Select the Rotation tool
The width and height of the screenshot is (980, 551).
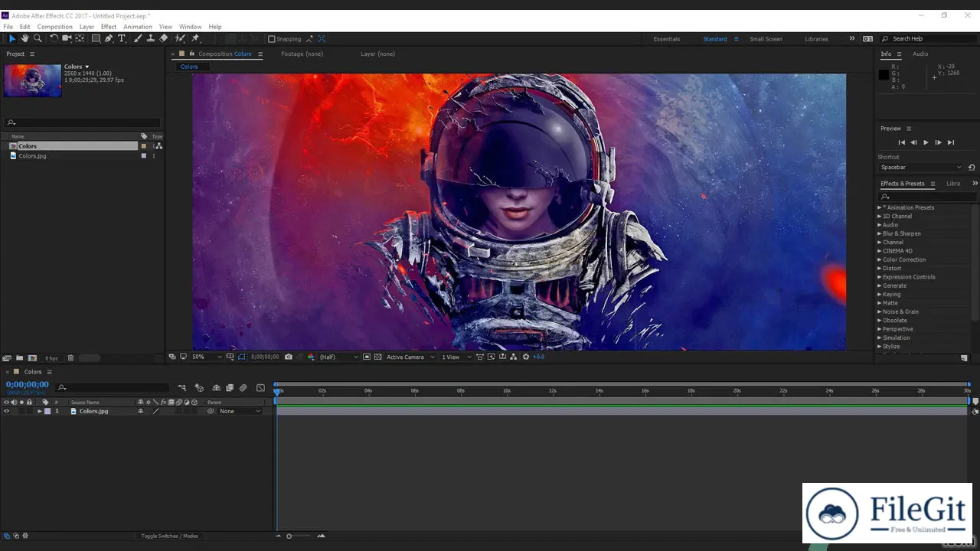(54, 38)
